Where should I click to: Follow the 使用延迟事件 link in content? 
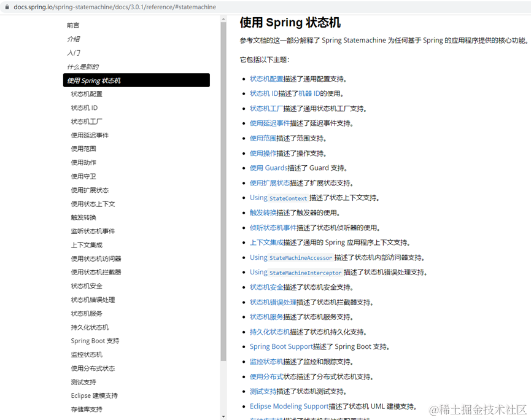270,123
